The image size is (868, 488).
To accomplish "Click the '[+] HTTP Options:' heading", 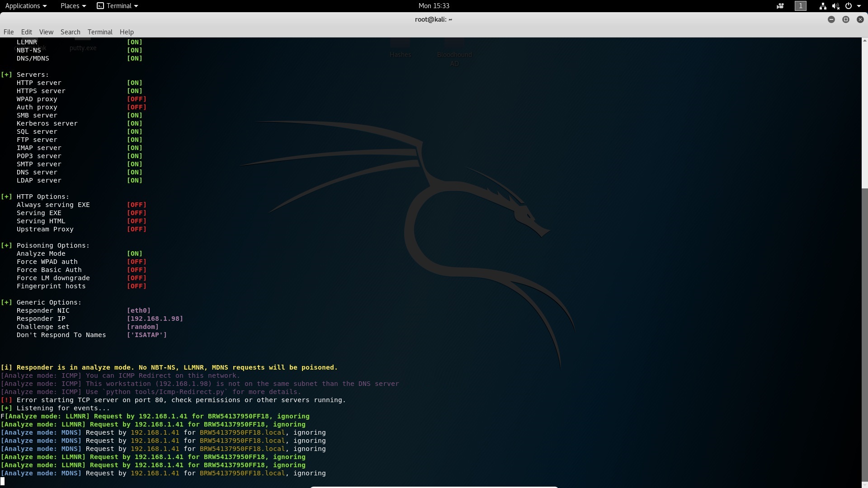I will coord(35,197).
